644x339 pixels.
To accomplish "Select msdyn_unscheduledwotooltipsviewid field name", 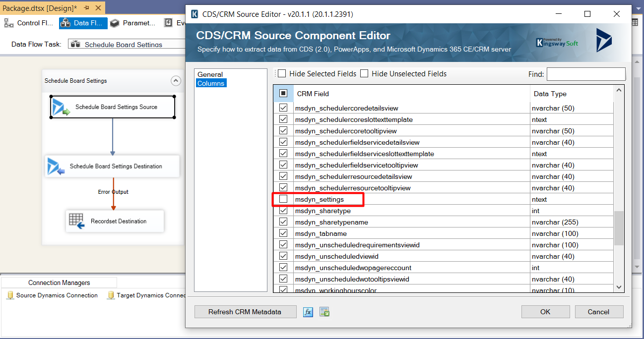I will tap(352, 279).
